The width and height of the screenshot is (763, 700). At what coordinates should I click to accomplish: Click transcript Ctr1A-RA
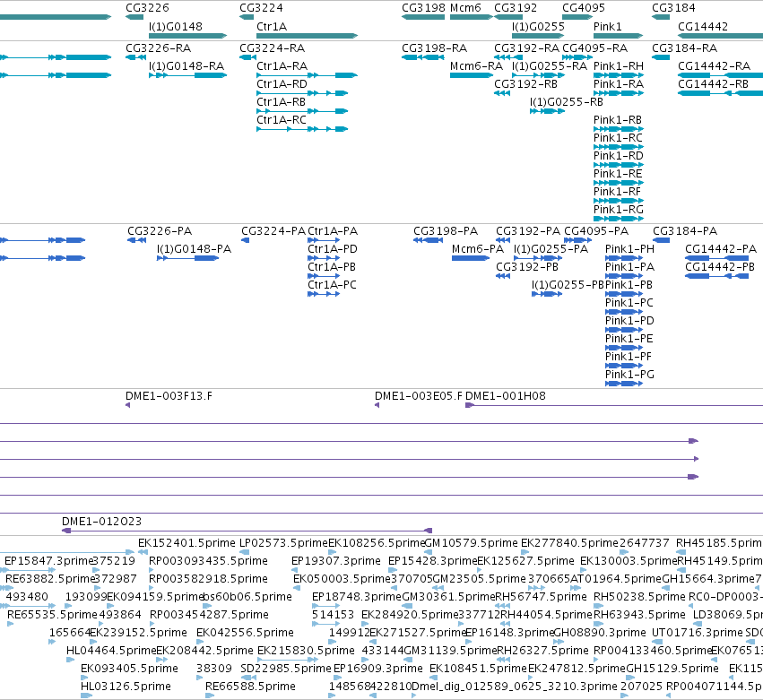click(x=282, y=66)
